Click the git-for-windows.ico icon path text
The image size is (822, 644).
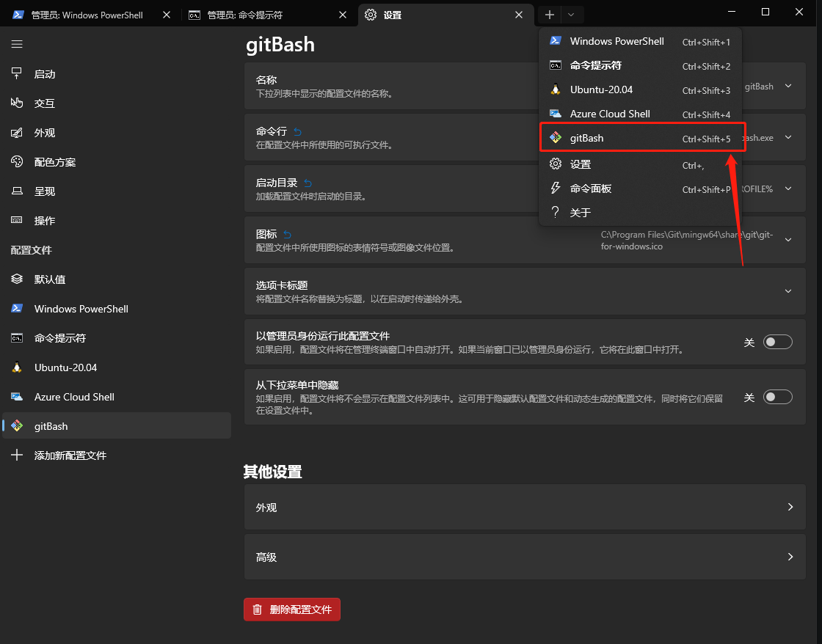click(687, 241)
